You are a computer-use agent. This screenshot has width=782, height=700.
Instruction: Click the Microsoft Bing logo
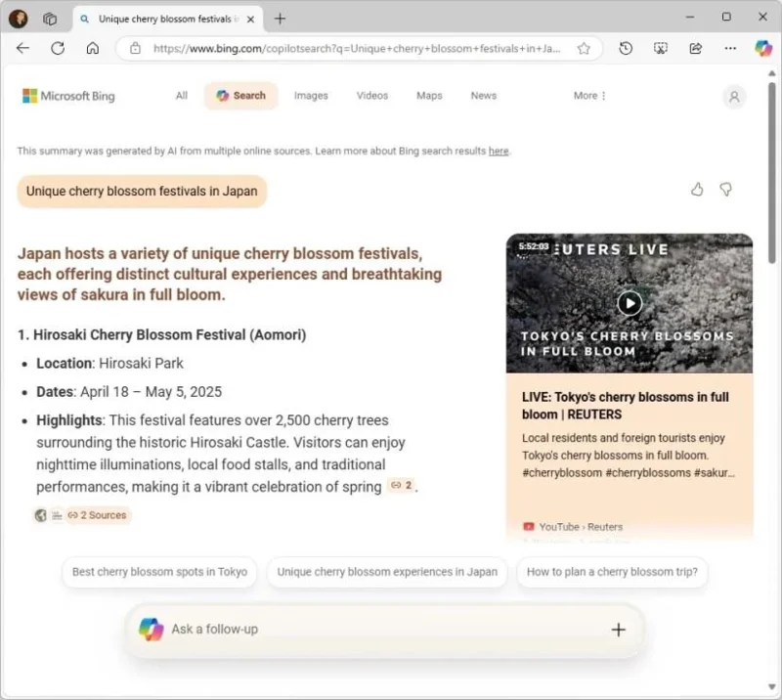click(x=68, y=96)
